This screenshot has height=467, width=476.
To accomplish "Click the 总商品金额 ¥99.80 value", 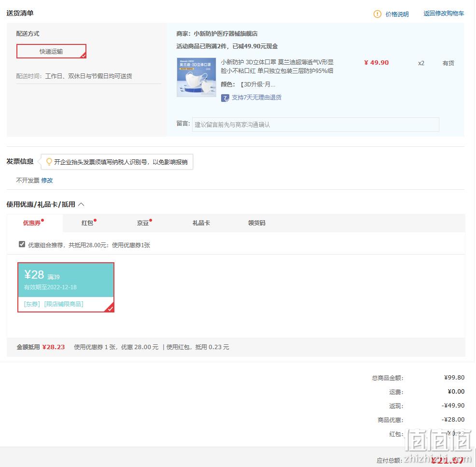I will pos(454,378).
